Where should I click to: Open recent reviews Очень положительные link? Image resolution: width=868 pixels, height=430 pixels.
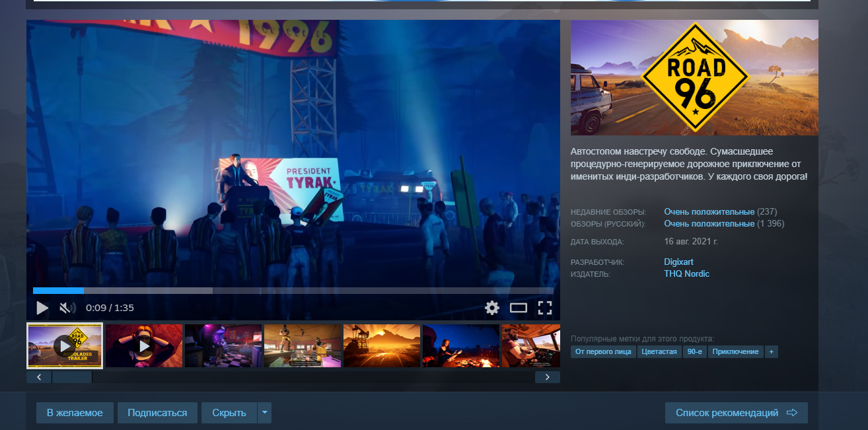709,212
